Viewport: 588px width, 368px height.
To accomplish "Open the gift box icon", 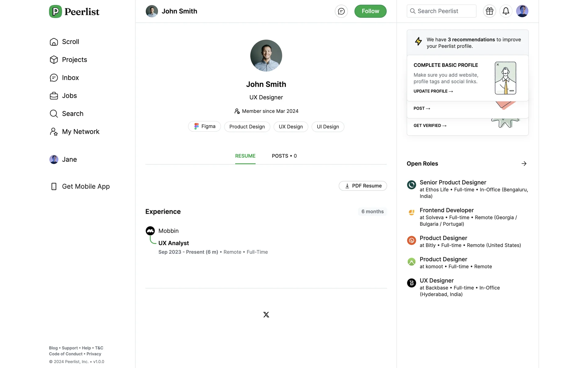I will click(489, 11).
